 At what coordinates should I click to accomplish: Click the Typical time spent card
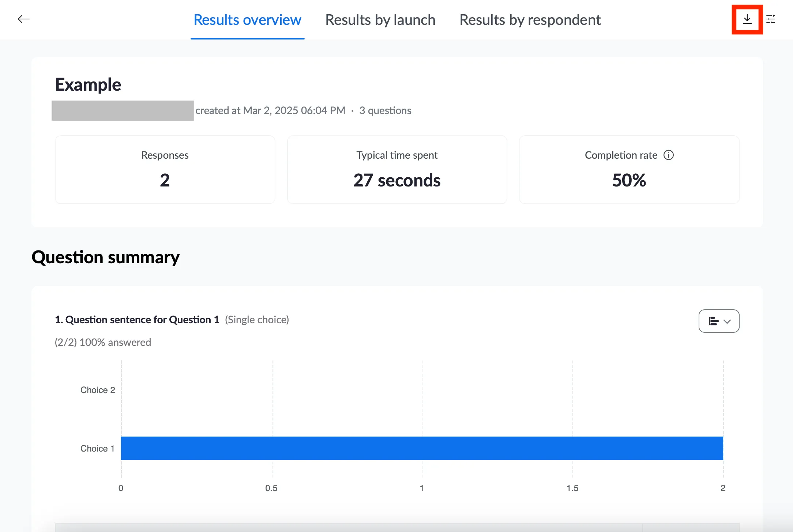[x=397, y=169]
